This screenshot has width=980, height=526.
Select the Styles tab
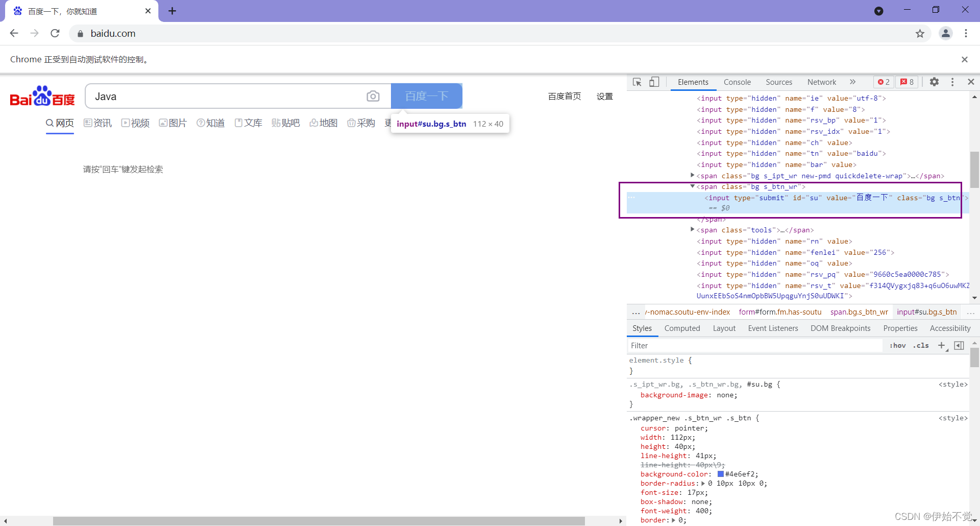(x=642, y=328)
